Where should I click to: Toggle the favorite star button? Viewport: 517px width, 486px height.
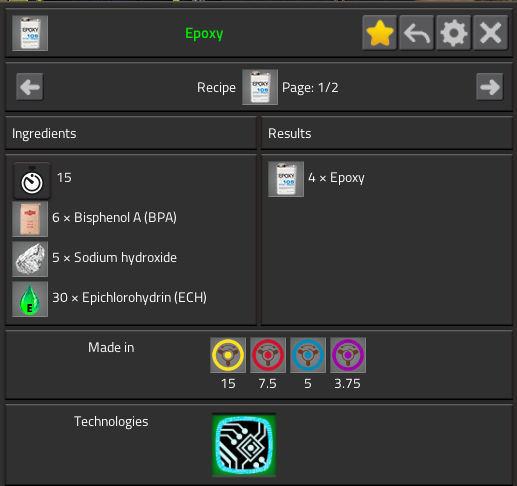click(x=380, y=33)
